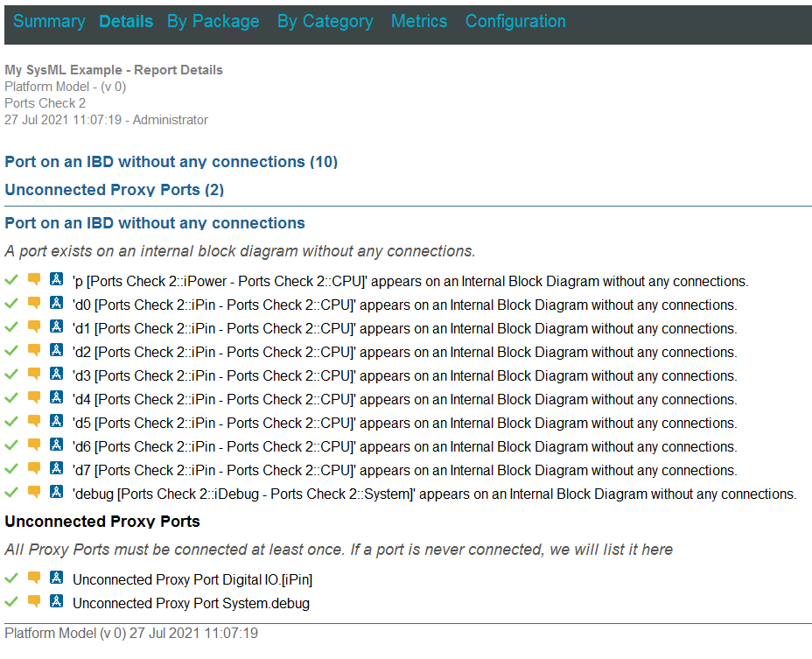Click the orange comment icon on the 'd0' row

coord(34,304)
